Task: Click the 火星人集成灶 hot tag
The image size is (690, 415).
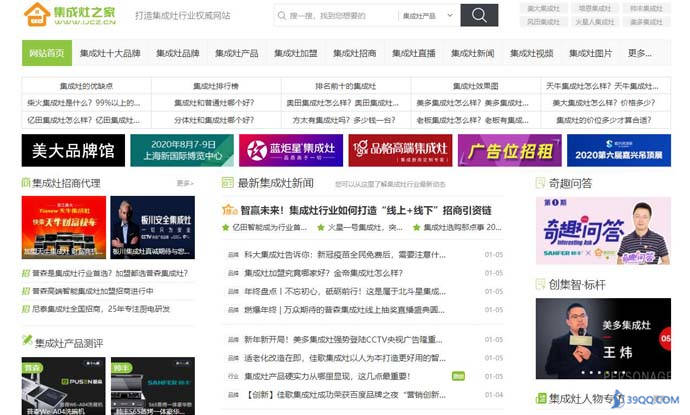Action: pyautogui.click(x=595, y=22)
